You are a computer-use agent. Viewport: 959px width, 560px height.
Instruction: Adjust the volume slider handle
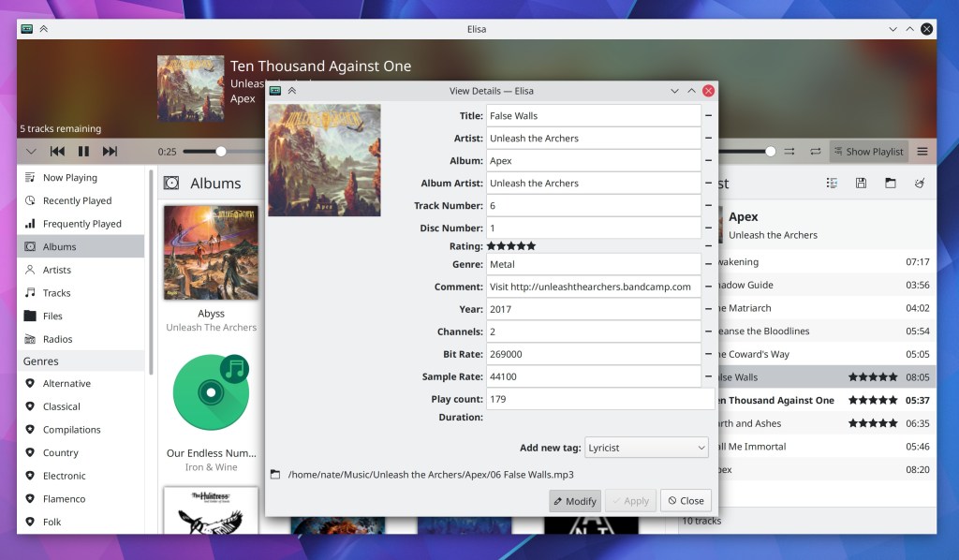[771, 152]
